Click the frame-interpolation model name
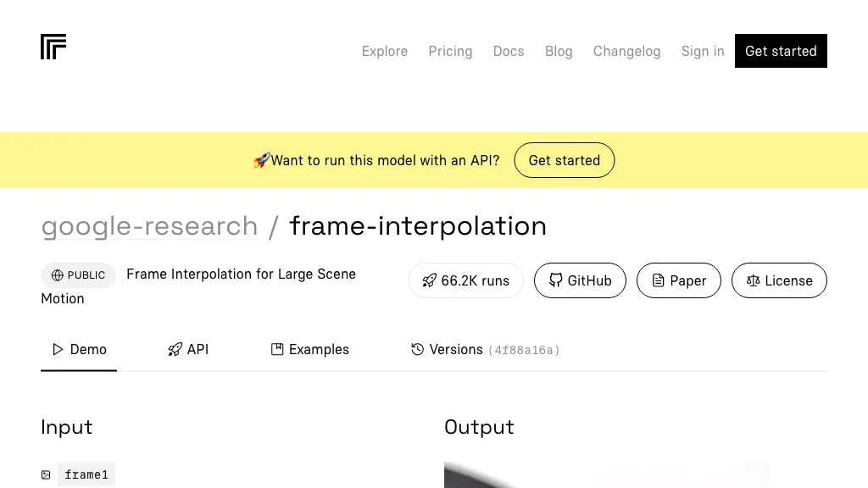Viewport: 868px width, 488px height. 418,226
